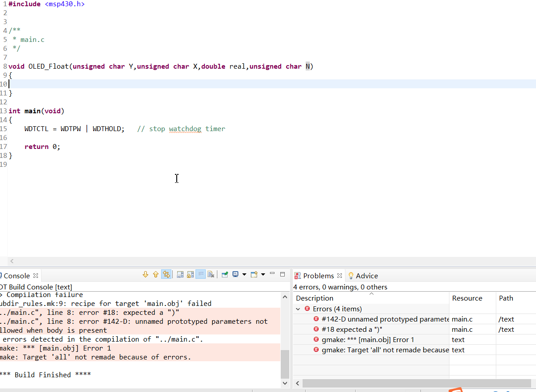Toggle show error context arrows button
536x392 pixels.
click(x=166, y=275)
